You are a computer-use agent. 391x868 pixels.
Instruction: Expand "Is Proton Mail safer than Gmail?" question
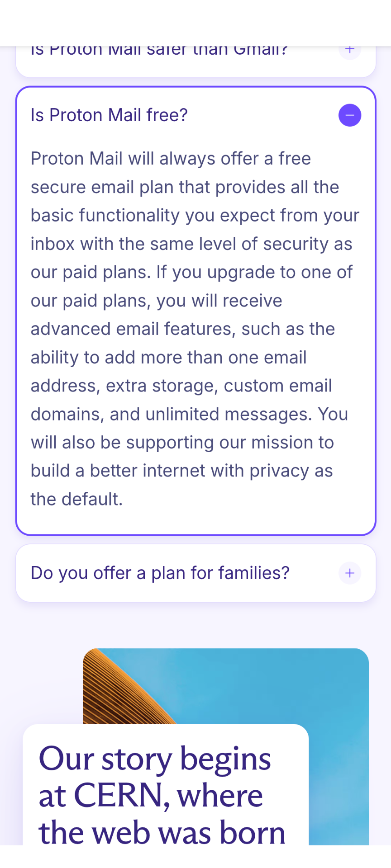(x=159, y=51)
